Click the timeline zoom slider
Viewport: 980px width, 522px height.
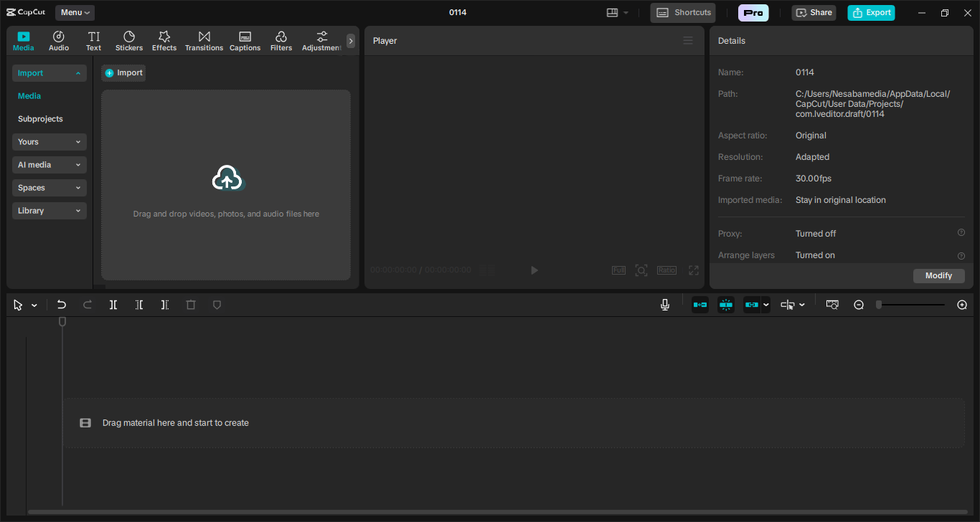[910, 305]
